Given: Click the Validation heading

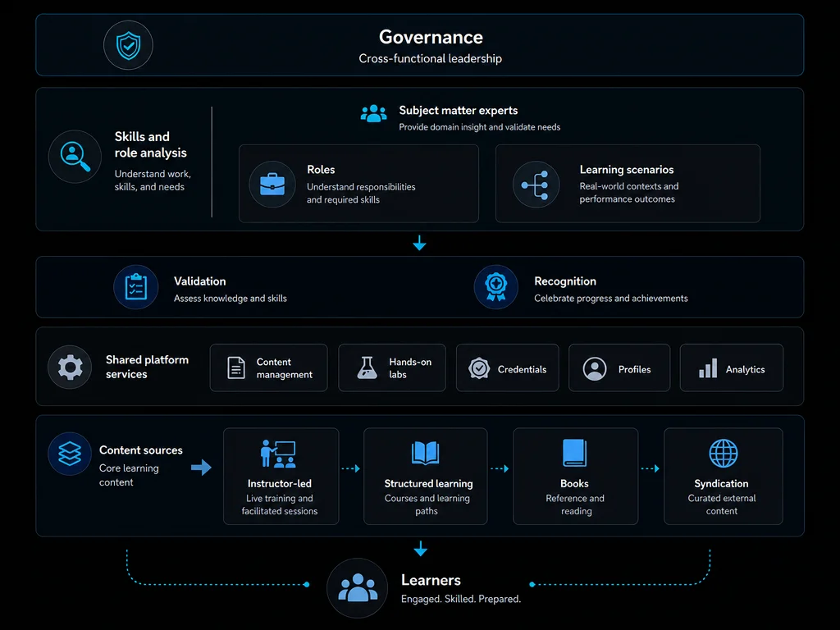Looking at the screenshot, I should coord(200,281).
